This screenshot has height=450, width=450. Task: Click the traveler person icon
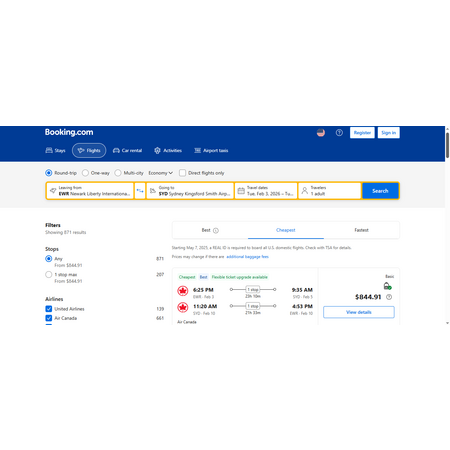pos(304,191)
